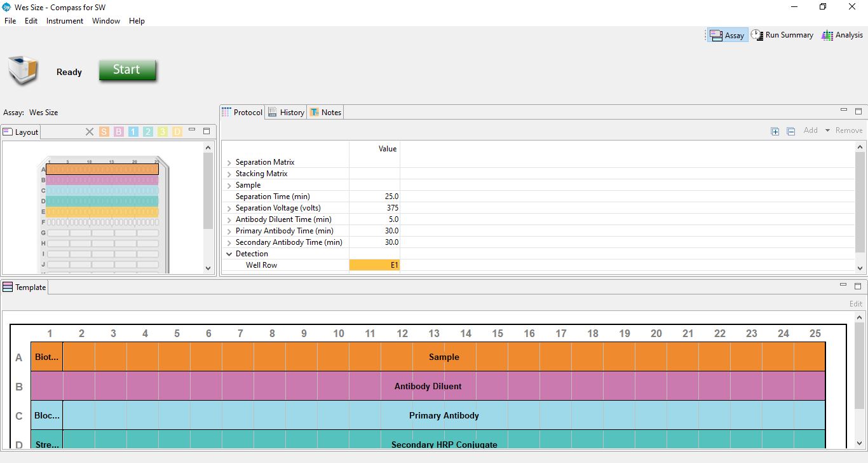Open the Instrument menu

click(x=64, y=21)
